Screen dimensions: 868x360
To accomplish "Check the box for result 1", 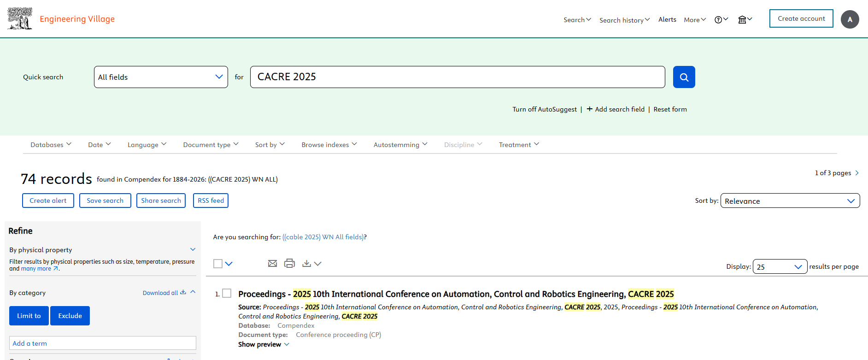I will point(227,293).
